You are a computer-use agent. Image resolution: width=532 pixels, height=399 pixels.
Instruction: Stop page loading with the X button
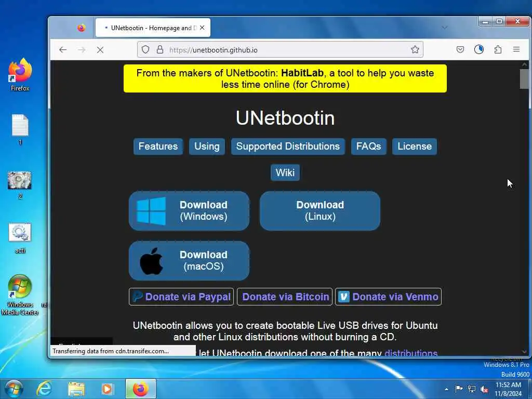point(100,50)
